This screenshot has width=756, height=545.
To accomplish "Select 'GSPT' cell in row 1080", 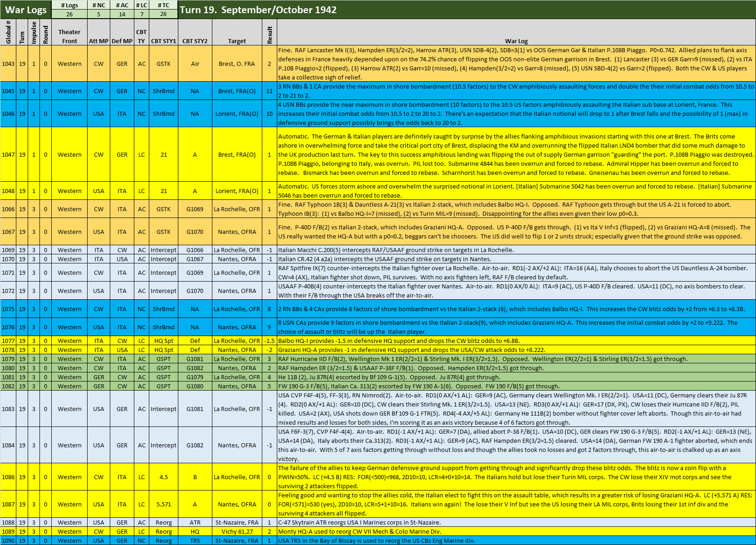I will pyautogui.click(x=163, y=368).
